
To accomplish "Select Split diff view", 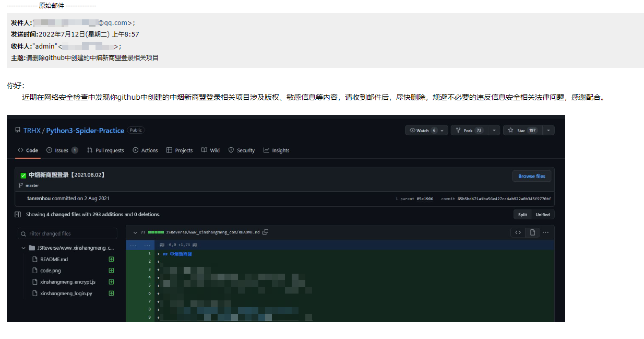I will click(522, 215).
